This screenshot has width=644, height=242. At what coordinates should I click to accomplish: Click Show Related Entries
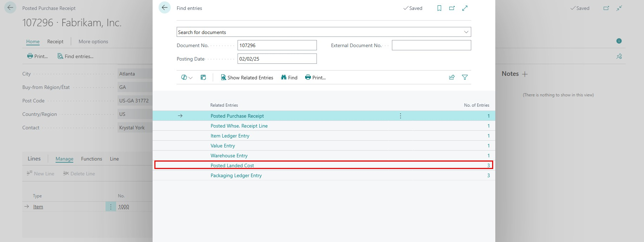247,78
